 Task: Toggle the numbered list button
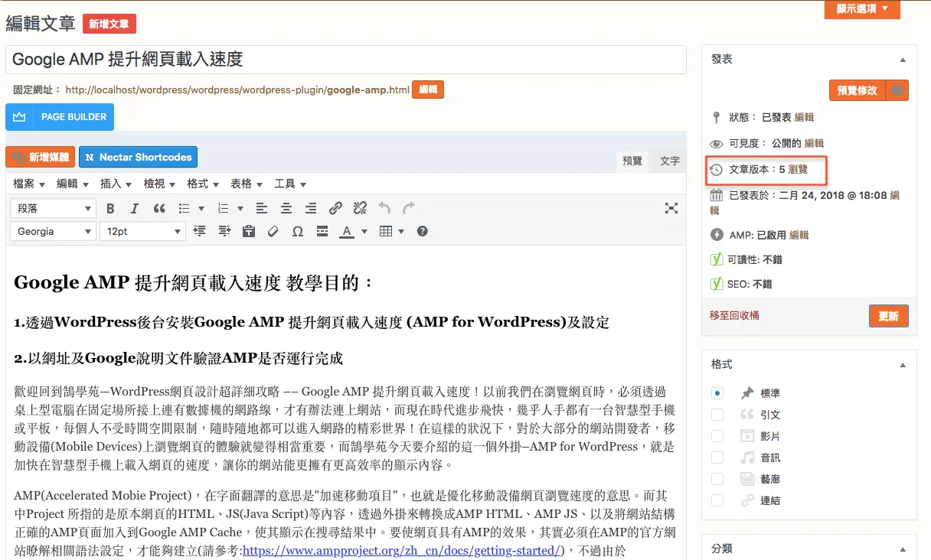click(x=224, y=208)
